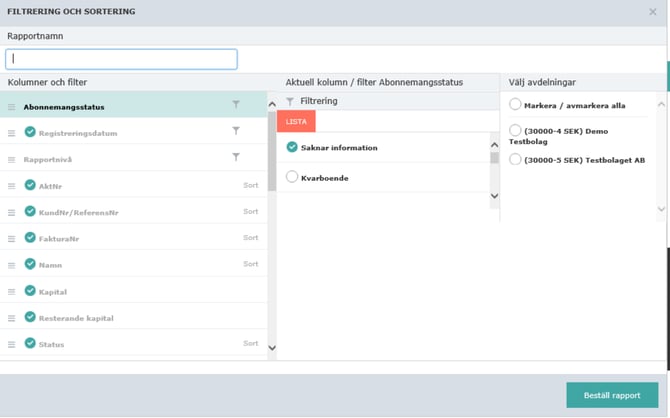Click drag handle icon beside Kapital
Image resolution: width=670 pixels, height=418 pixels.
(12, 292)
